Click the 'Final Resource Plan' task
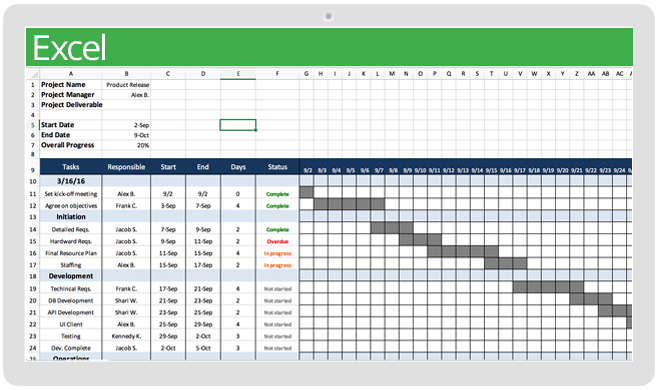The image size is (660, 390). pos(71,253)
